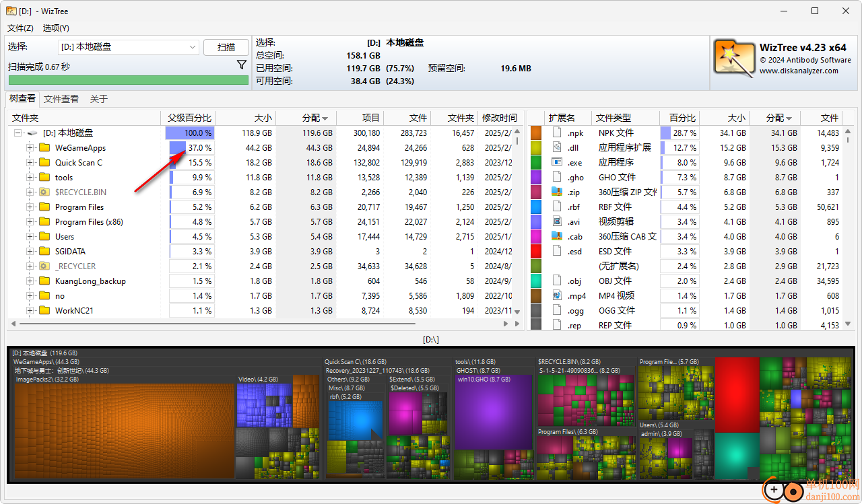Click the scan progress bar
Viewport: 862px width, 504px height.
tap(128, 80)
